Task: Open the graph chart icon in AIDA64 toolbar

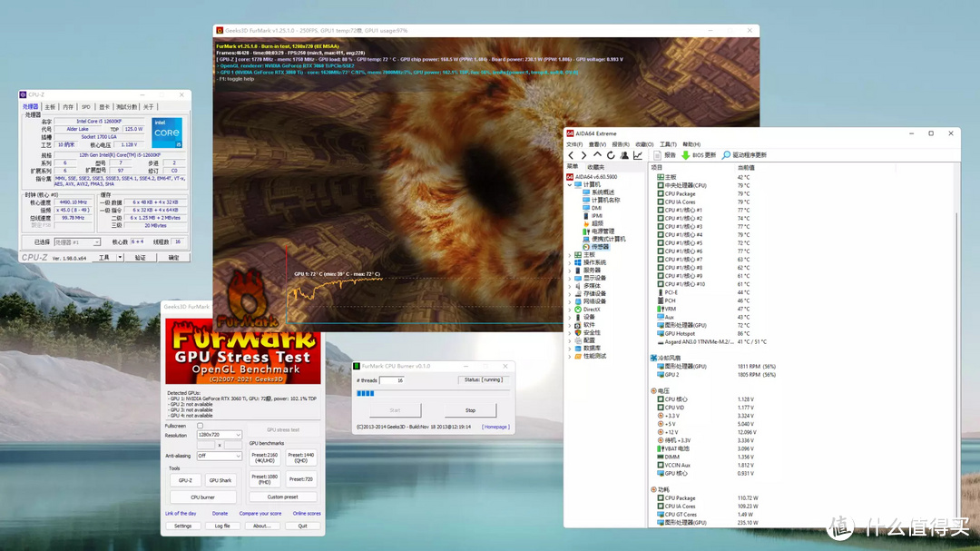Action: (x=638, y=155)
